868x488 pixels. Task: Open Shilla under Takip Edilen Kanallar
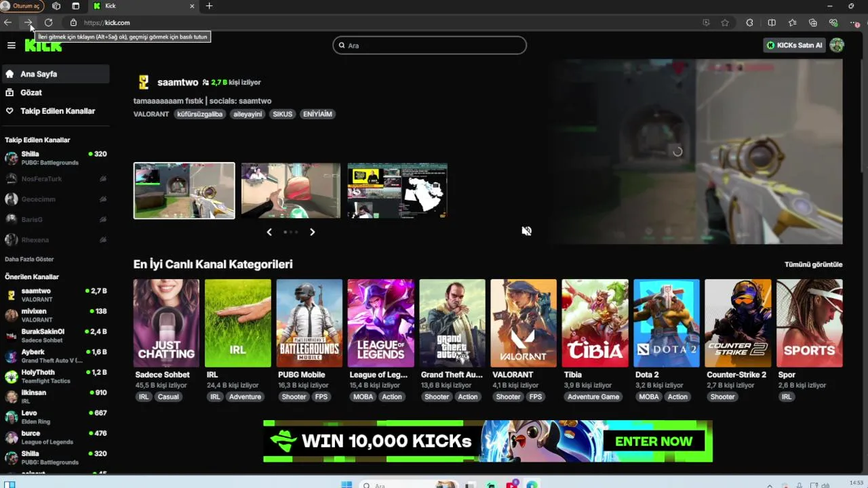55,158
